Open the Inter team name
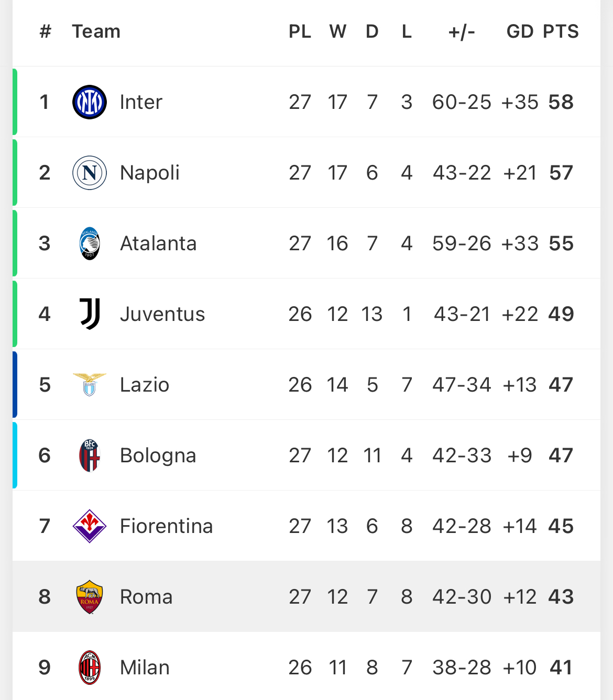The width and height of the screenshot is (613, 700). (141, 102)
